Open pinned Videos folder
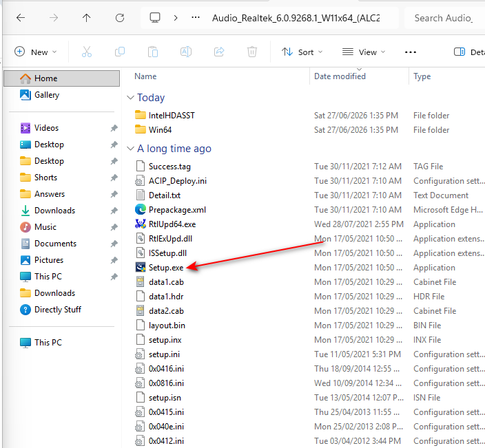The image size is (485, 448). tap(46, 128)
